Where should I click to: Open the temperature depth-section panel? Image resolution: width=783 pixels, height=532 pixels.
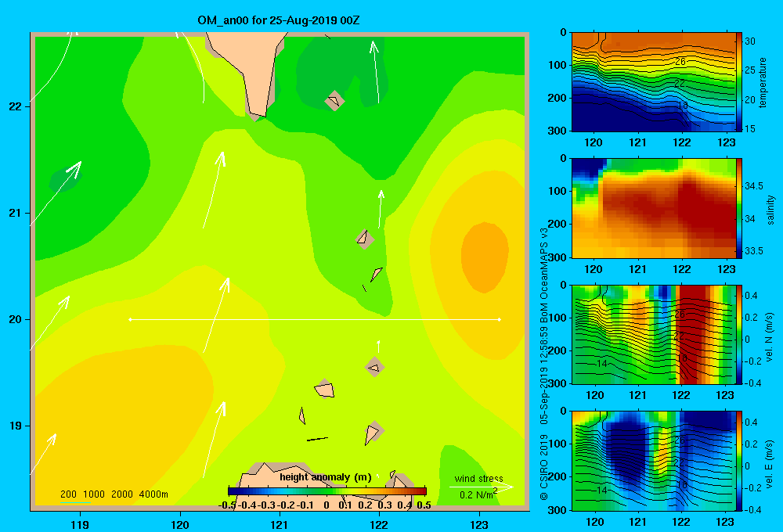(x=653, y=82)
